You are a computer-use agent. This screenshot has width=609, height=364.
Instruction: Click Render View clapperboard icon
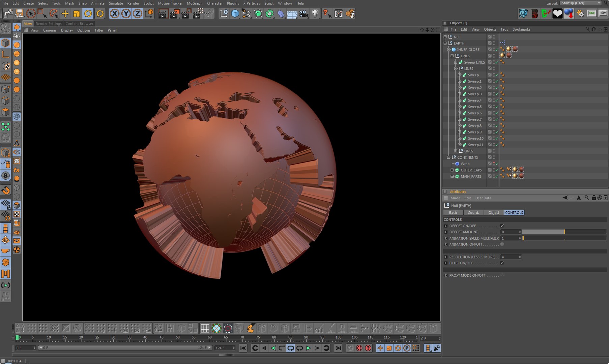point(163,13)
